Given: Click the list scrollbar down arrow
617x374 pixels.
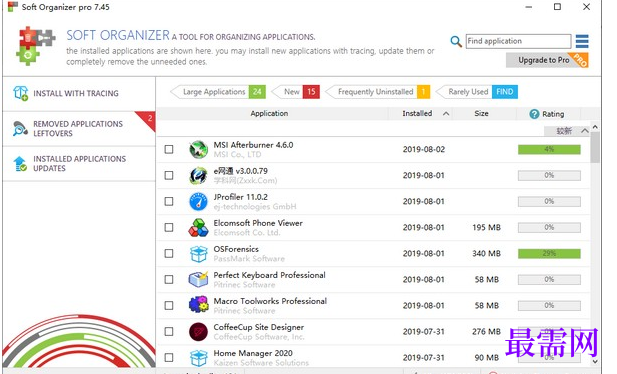Looking at the screenshot, I should (595, 361).
